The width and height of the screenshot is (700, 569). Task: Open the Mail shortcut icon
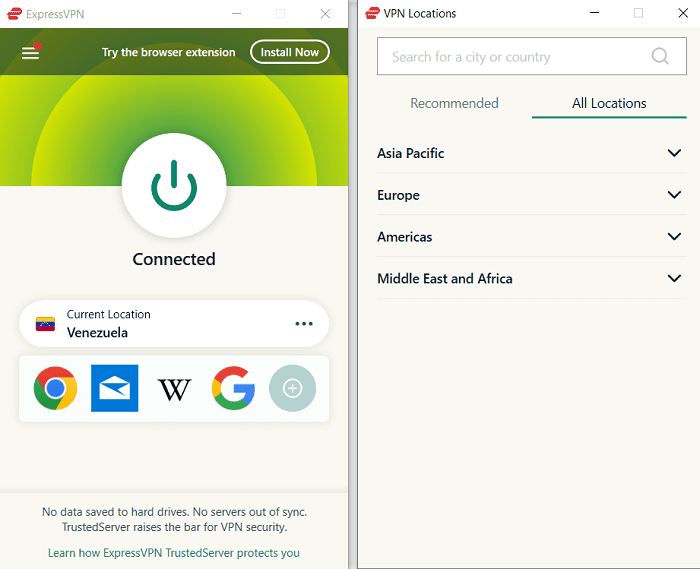[x=115, y=388]
